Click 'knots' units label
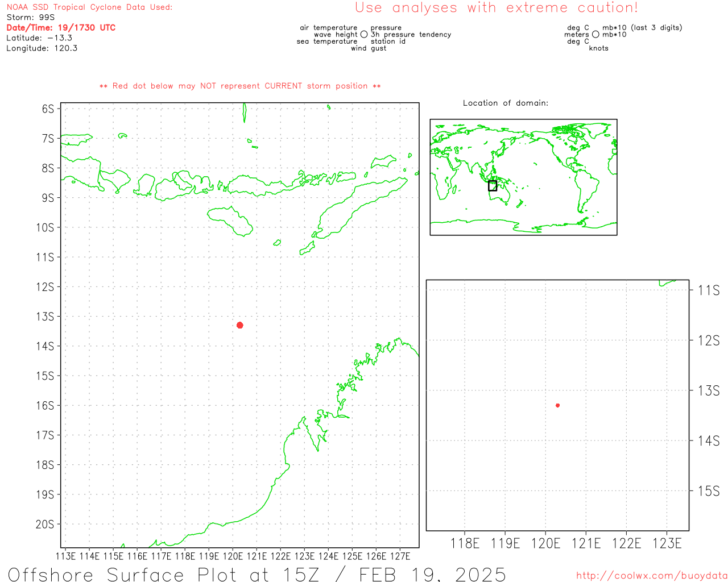This screenshot has height=582, width=728. pos(598,48)
